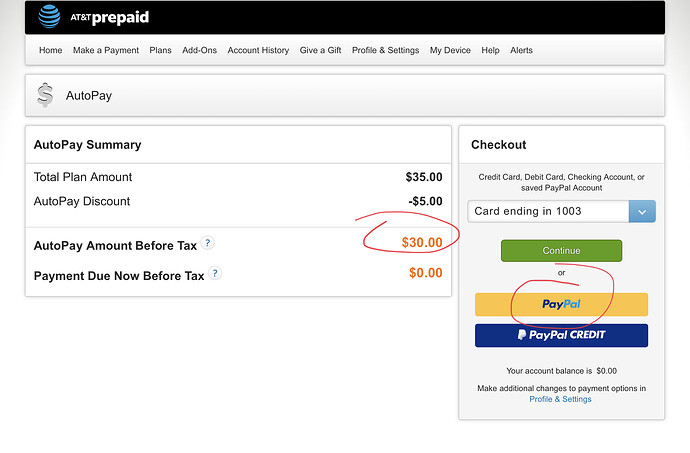Viewport: 690px width, 453px height.
Task: Follow the Profile & Settings link in Checkout
Action: (x=560, y=399)
